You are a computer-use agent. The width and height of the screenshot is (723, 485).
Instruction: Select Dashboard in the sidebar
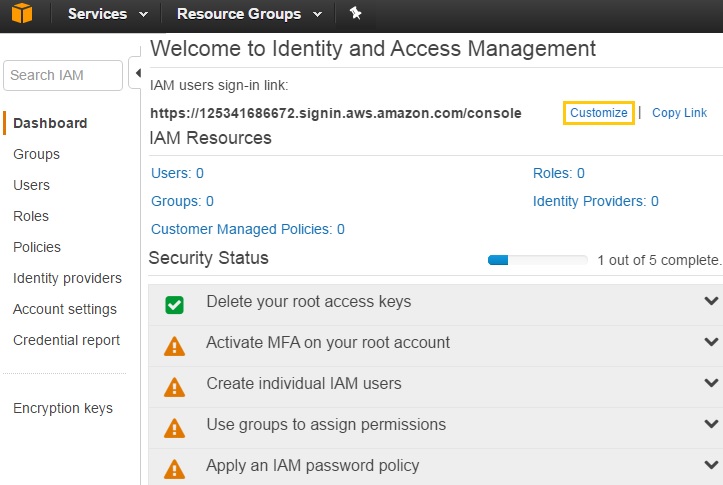point(50,123)
